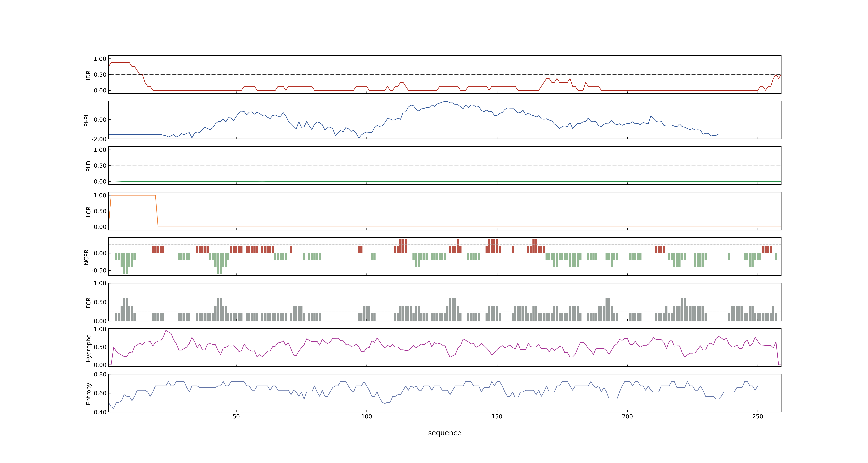Click the Entropy y-axis label
Viewport: 868px width, 463px height.
point(88,393)
